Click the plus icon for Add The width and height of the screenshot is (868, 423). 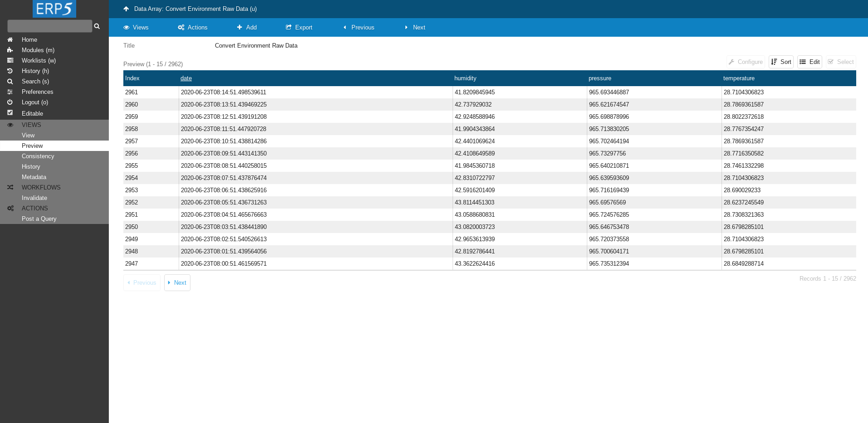tap(239, 28)
